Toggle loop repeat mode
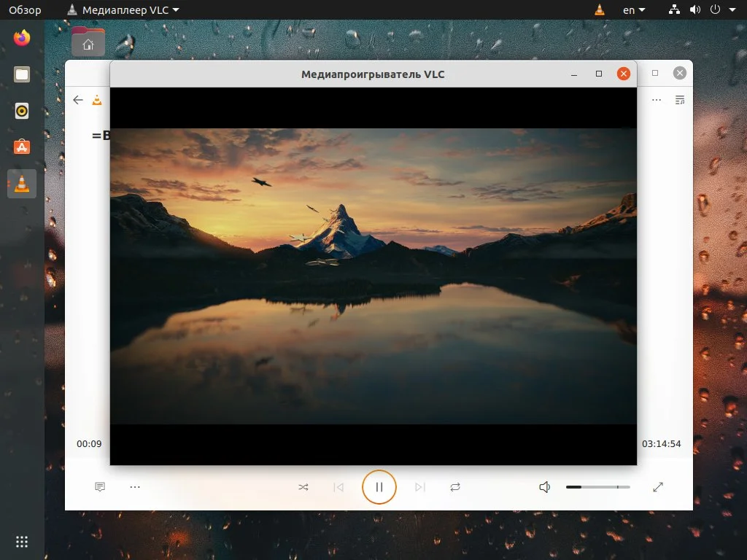Screen dimensions: 747x560 (x=454, y=486)
